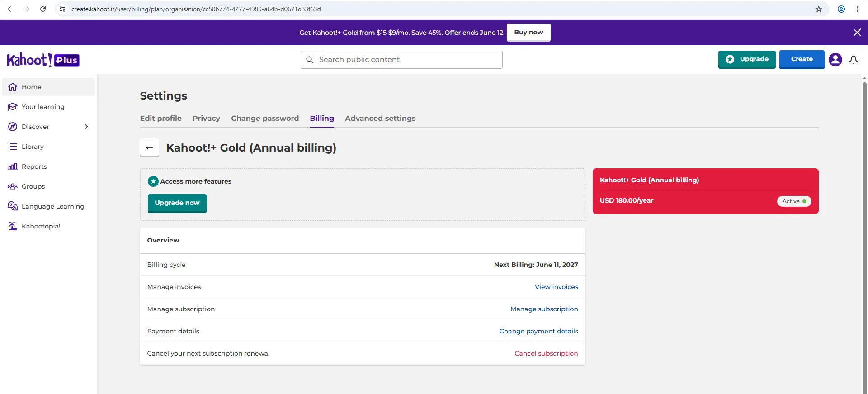Click the Payment details row label
The width and height of the screenshot is (868, 394).
(173, 331)
